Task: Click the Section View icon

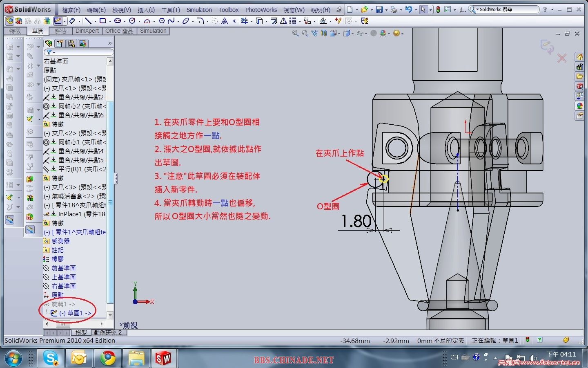Action: [323, 34]
